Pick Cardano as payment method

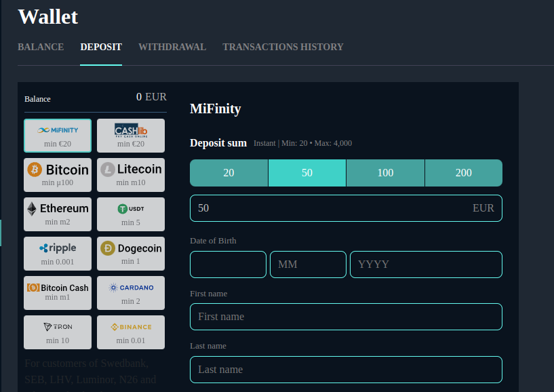(x=131, y=293)
